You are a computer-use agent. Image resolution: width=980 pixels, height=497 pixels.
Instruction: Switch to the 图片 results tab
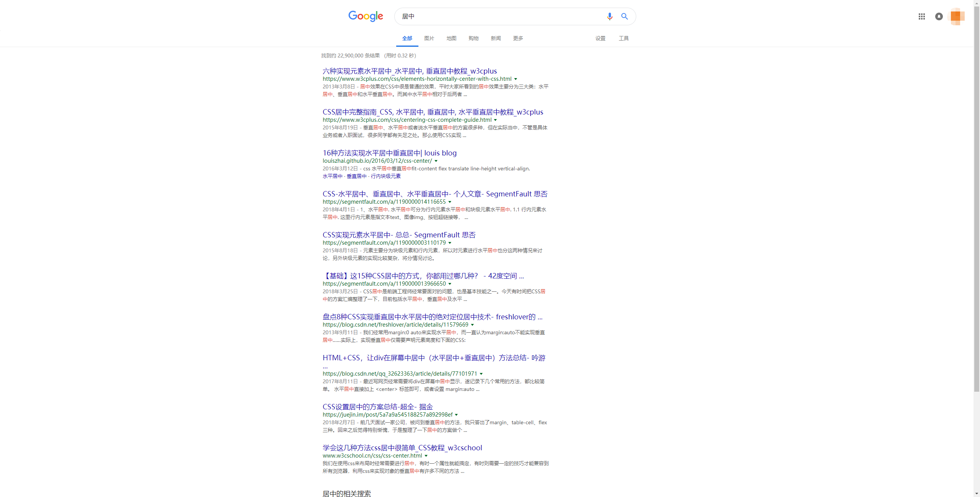429,38
